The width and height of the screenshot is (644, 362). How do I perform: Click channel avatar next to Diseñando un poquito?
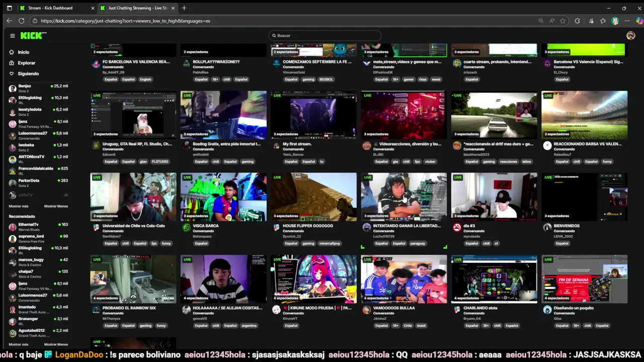(x=547, y=310)
